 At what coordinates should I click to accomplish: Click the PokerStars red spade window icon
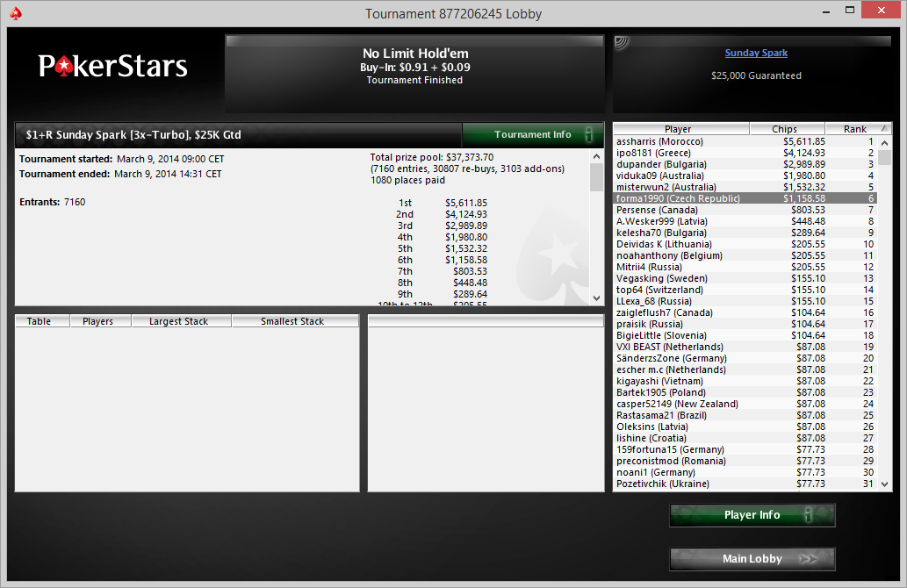[x=16, y=13]
